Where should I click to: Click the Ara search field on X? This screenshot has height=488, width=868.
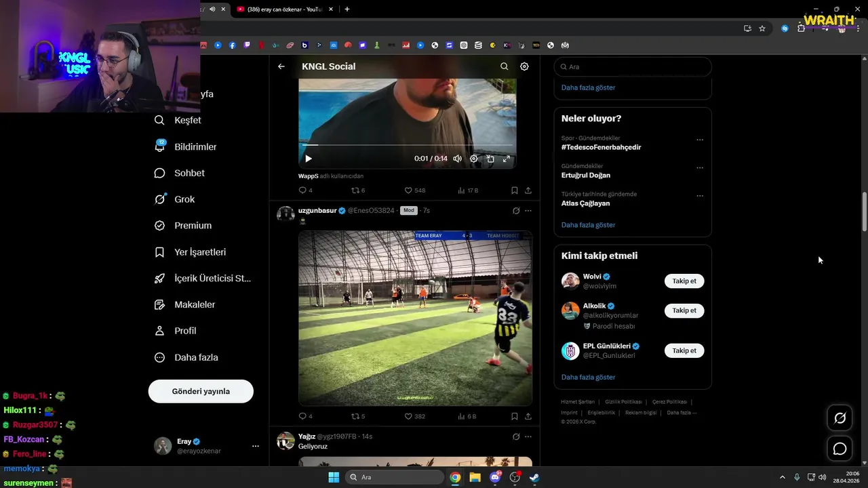(x=633, y=67)
